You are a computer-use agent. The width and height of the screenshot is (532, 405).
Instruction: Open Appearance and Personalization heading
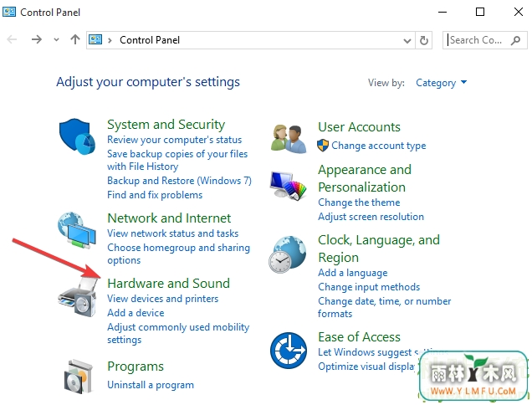pos(365,178)
